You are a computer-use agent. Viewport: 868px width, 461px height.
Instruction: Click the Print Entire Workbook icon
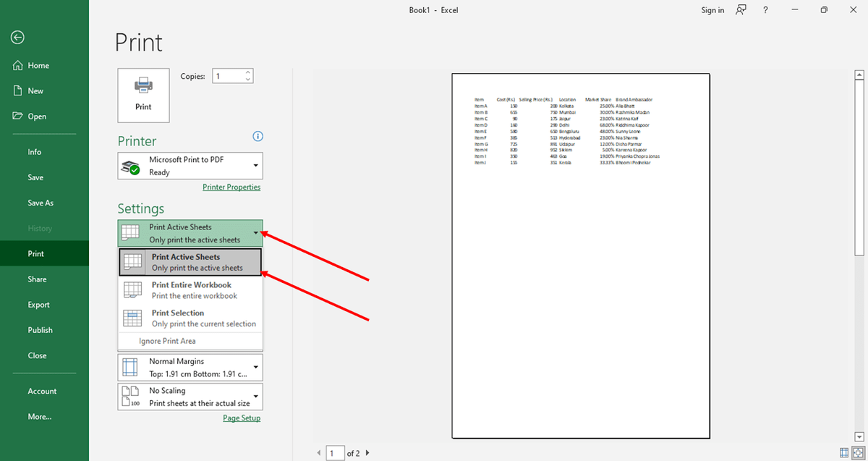pyautogui.click(x=132, y=290)
